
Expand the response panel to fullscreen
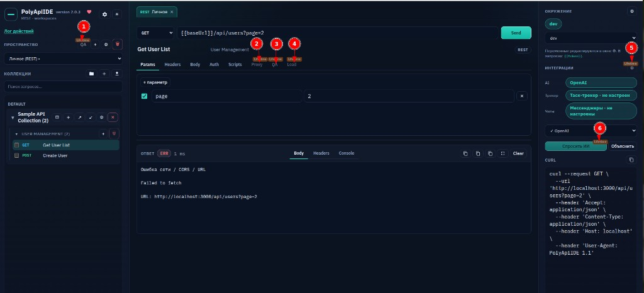502,153
